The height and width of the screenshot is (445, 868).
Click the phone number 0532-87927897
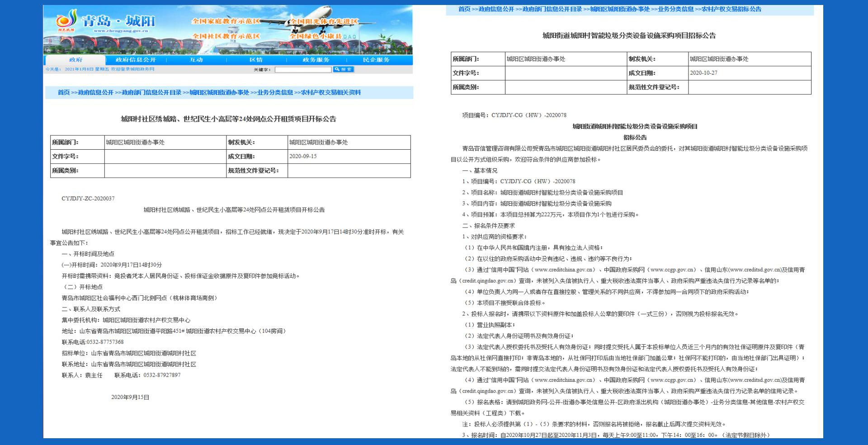click(162, 375)
